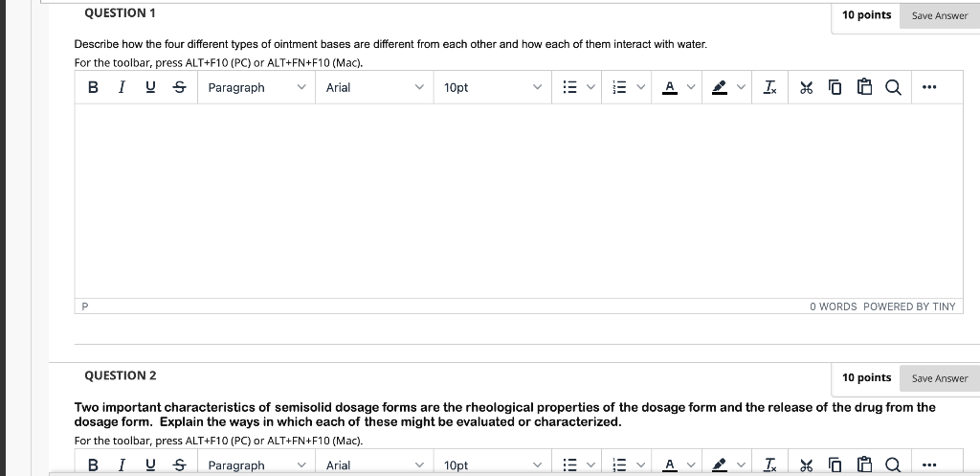Click the semisolid dosage forms question text
Image resolution: width=980 pixels, height=476 pixels.
pyautogui.click(x=505, y=415)
